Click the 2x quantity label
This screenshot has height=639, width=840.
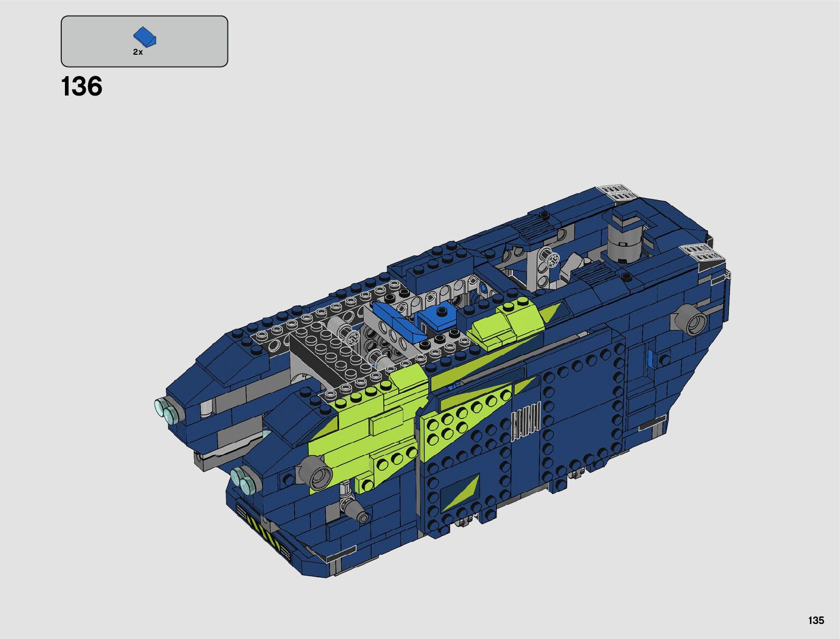(138, 53)
